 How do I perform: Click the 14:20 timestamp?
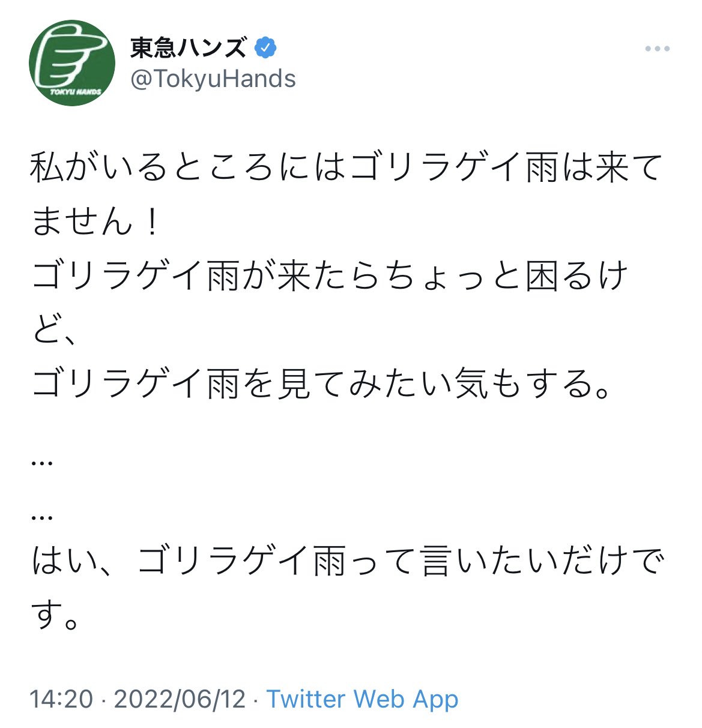pos(61,699)
